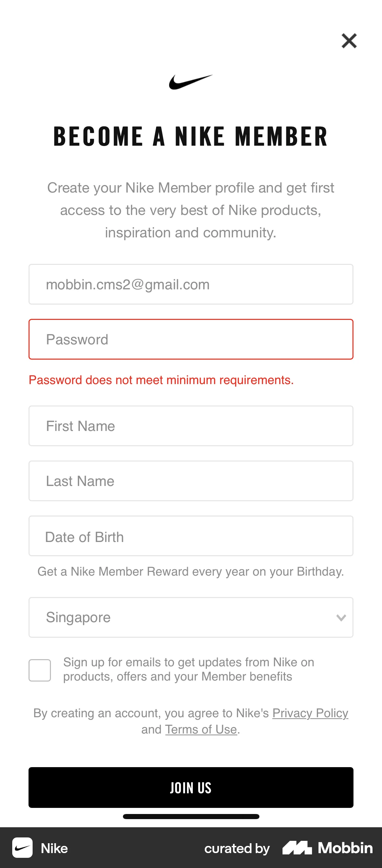Open the Terms of Use link
Image resolution: width=382 pixels, height=868 pixels.
[x=201, y=729]
